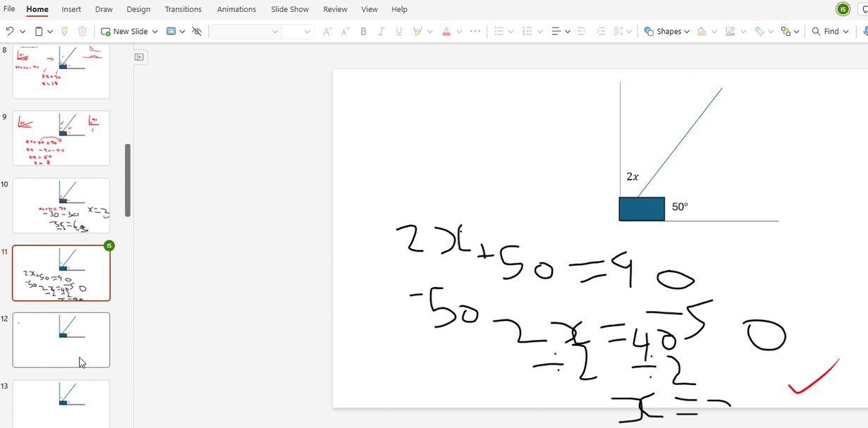This screenshot has width=868, height=428.
Task: Click the text alignment icon
Action: (x=556, y=31)
